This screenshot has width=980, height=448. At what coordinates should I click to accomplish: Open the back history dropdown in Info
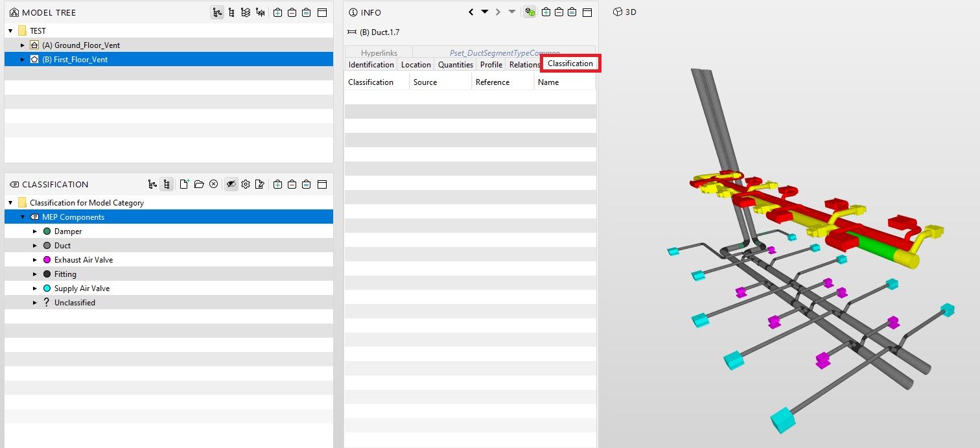pyautogui.click(x=484, y=12)
